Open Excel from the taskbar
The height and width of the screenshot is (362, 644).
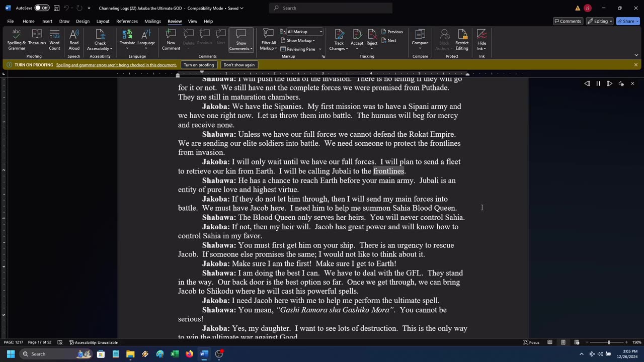click(x=175, y=354)
